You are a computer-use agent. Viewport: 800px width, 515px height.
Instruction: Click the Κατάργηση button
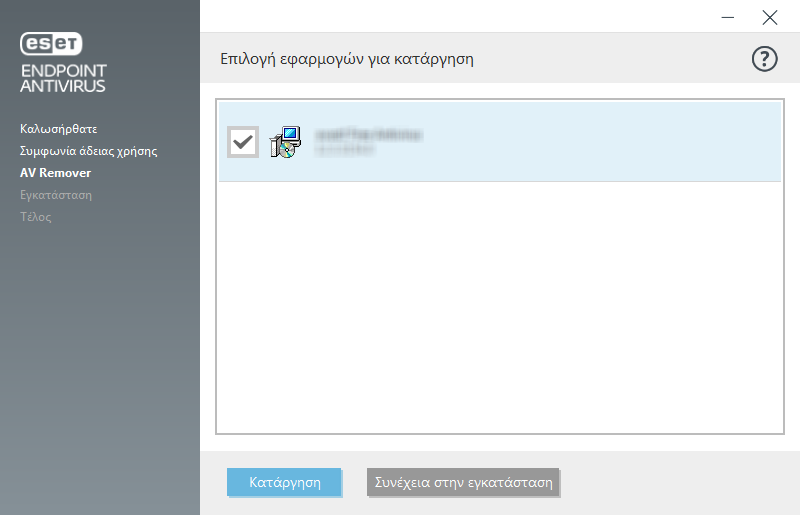(x=284, y=482)
